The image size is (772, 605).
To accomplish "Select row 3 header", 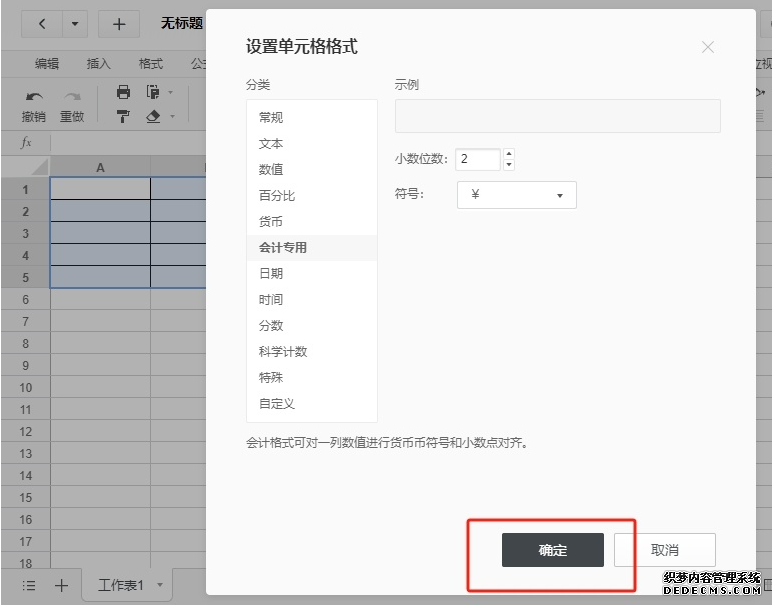I will [x=26, y=233].
